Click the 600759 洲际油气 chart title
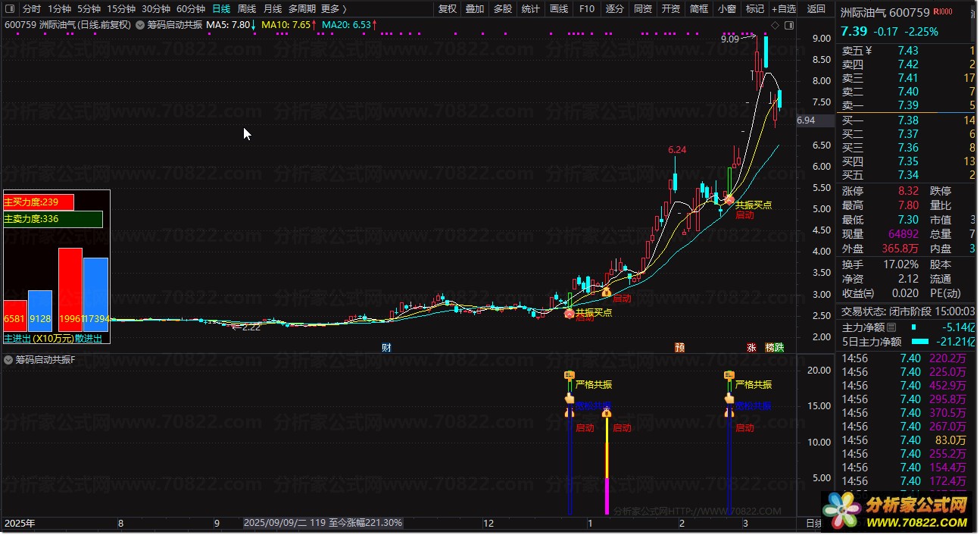 pos(67,25)
